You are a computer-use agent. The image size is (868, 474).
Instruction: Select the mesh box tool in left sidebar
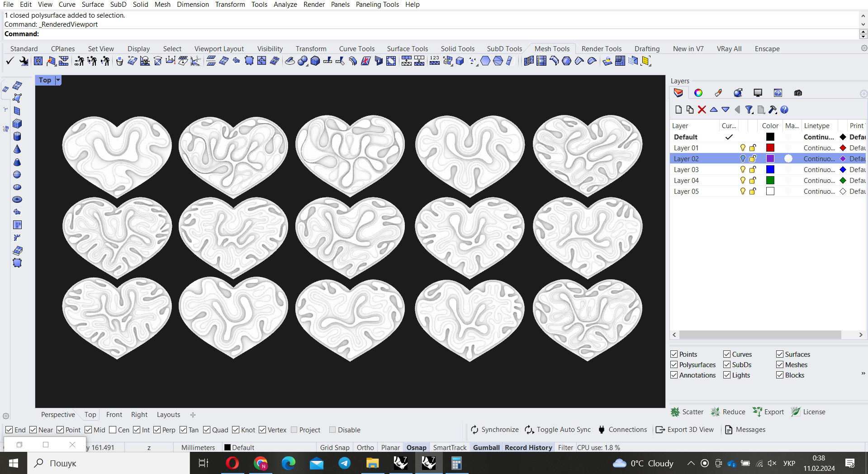coord(17,123)
